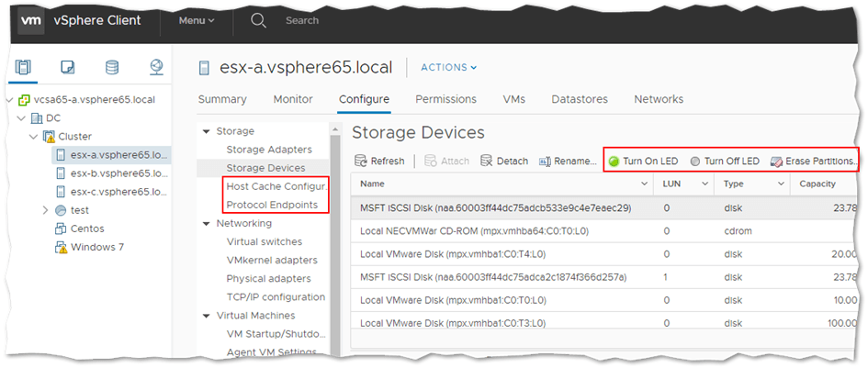Open Name column filter chevron
The image size is (868, 368).
(x=645, y=184)
